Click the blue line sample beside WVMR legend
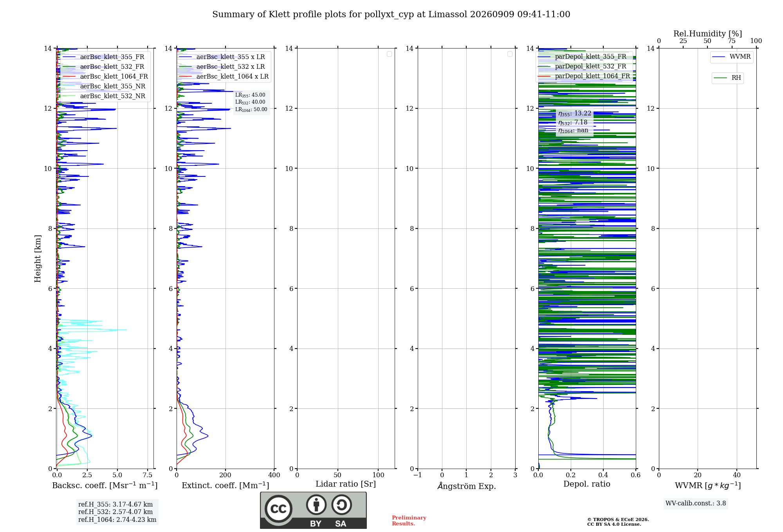 pyautogui.click(x=719, y=57)
